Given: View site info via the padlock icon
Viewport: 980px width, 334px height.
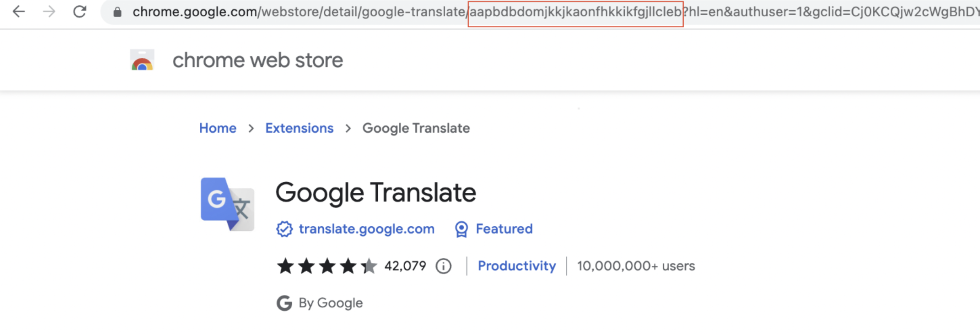Looking at the screenshot, I should [117, 12].
